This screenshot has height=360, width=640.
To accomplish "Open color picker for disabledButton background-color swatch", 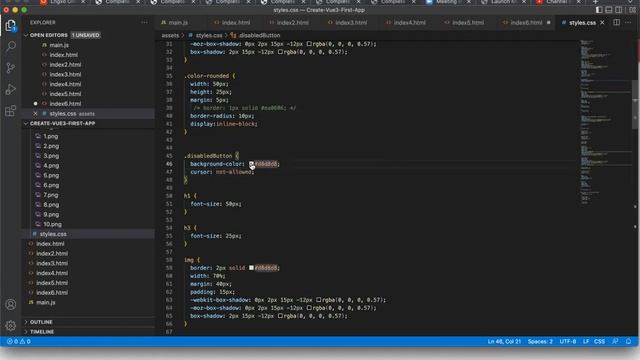I will (x=251, y=164).
